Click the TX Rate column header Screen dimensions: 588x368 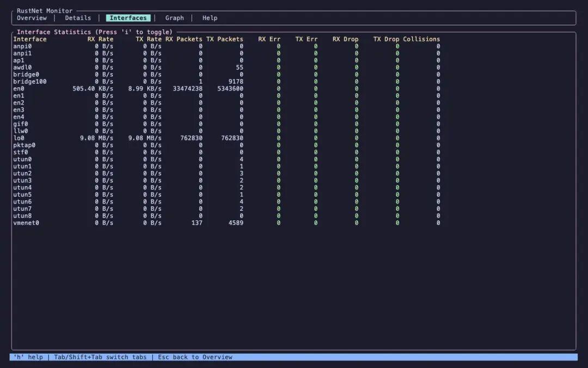pyautogui.click(x=149, y=39)
